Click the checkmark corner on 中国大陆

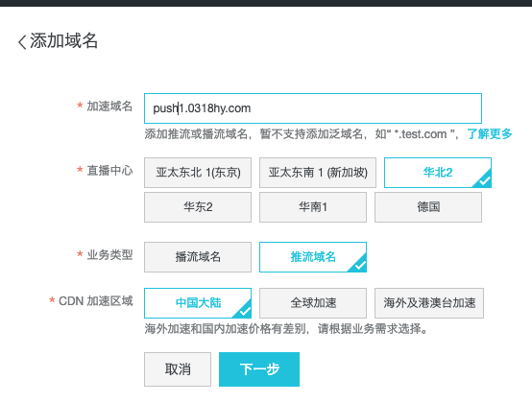244,311
